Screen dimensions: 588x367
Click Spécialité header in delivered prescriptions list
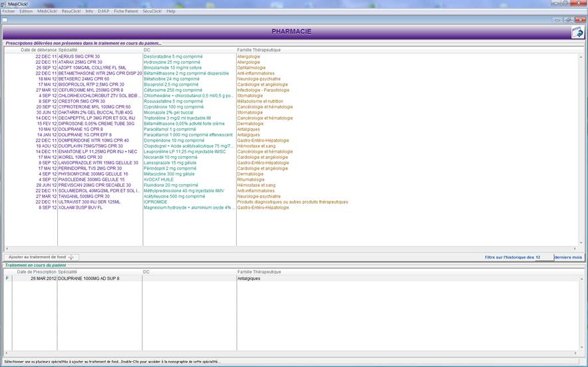click(67, 50)
